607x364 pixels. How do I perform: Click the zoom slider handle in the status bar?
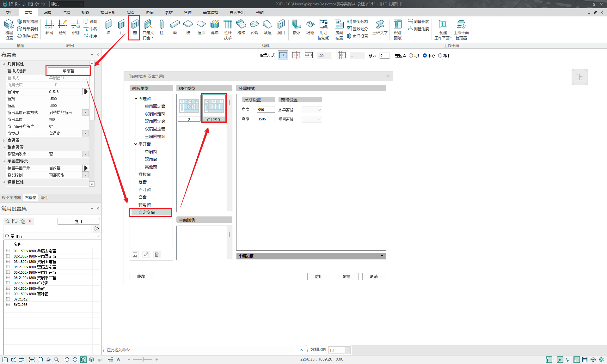pos(143,360)
